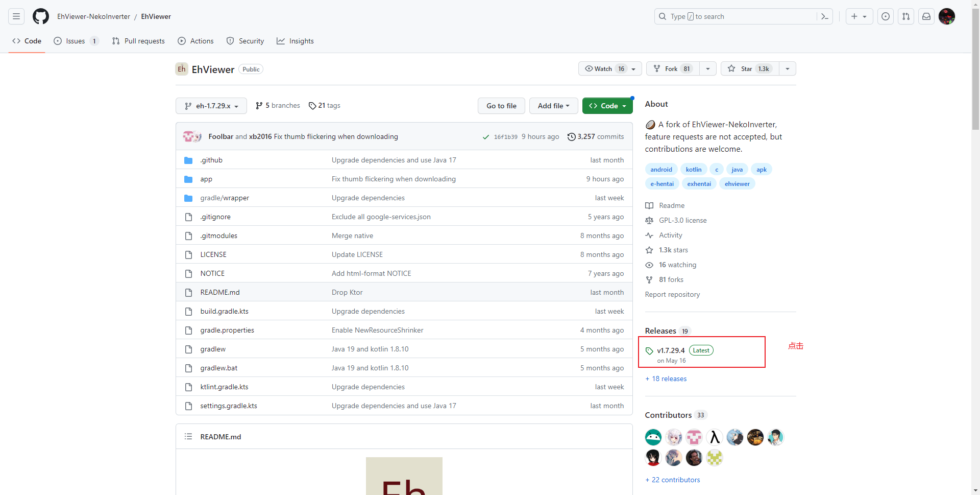Open README.md outline list icon

(188, 436)
